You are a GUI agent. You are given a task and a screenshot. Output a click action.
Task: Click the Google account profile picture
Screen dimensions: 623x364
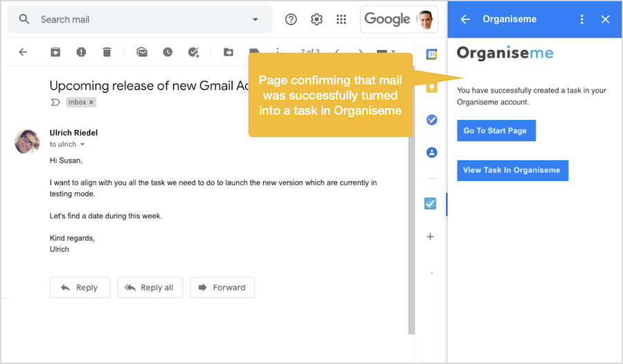[425, 19]
